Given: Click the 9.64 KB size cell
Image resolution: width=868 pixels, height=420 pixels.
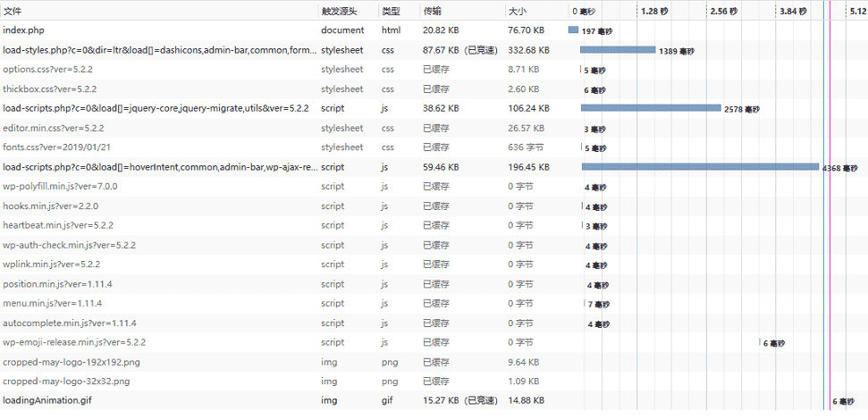Looking at the screenshot, I should [x=523, y=362].
